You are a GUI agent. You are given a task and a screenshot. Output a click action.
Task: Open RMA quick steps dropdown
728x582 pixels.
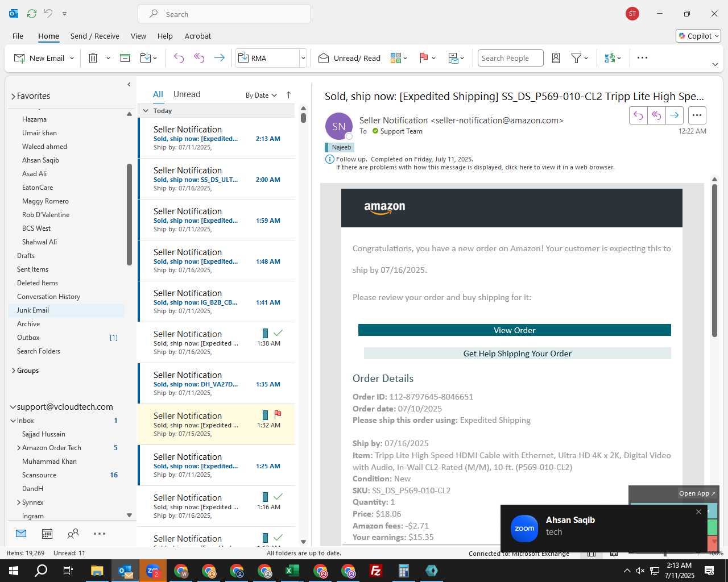pos(303,58)
